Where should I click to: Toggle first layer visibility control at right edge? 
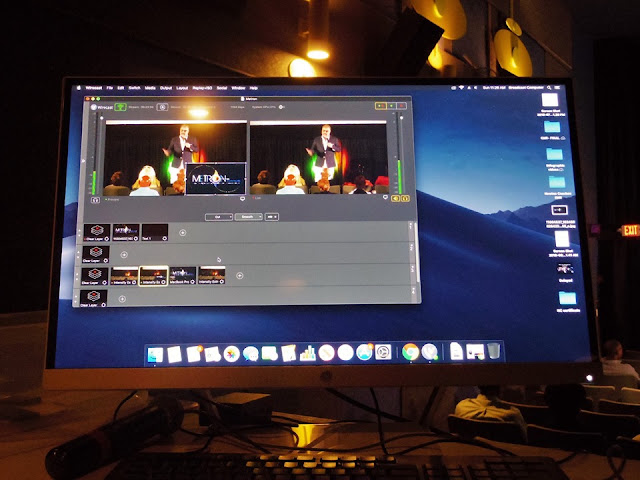pos(411,226)
